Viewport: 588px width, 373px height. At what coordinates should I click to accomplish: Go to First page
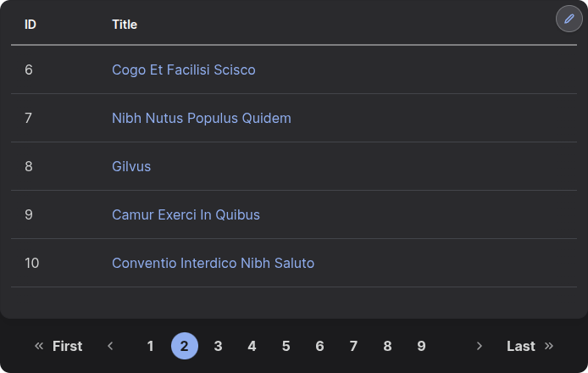(x=58, y=346)
